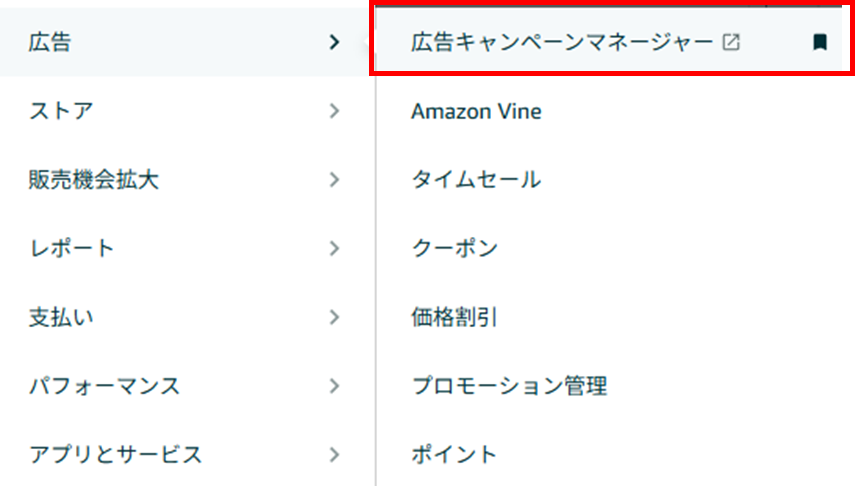Select Amazon Vine menu entry
855x486 pixels.
pos(476,111)
